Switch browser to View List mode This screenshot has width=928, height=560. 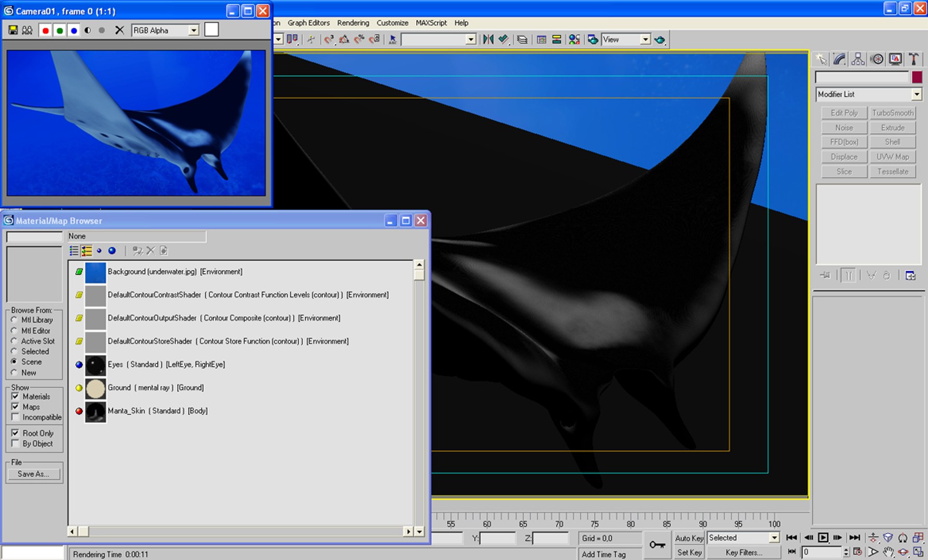click(74, 251)
